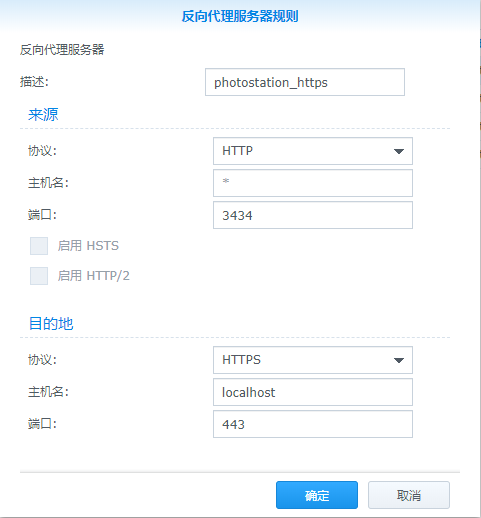Click the 启用 HTTP/2 label text
This screenshot has height=518, width=481.
[93, 276]
